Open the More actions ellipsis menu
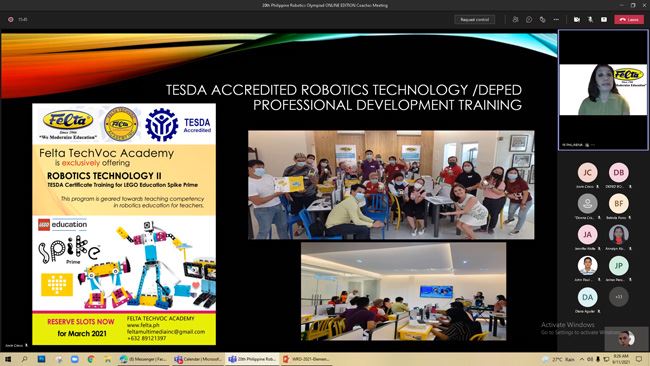The width and height of the screenshot is (650, 366). click(556, 19)
